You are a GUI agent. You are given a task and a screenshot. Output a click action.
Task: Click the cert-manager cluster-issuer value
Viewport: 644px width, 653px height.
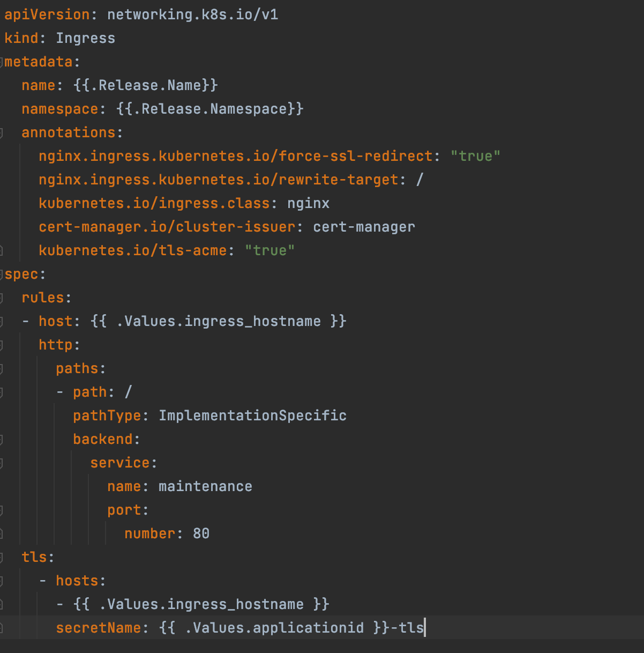point(364,227)
